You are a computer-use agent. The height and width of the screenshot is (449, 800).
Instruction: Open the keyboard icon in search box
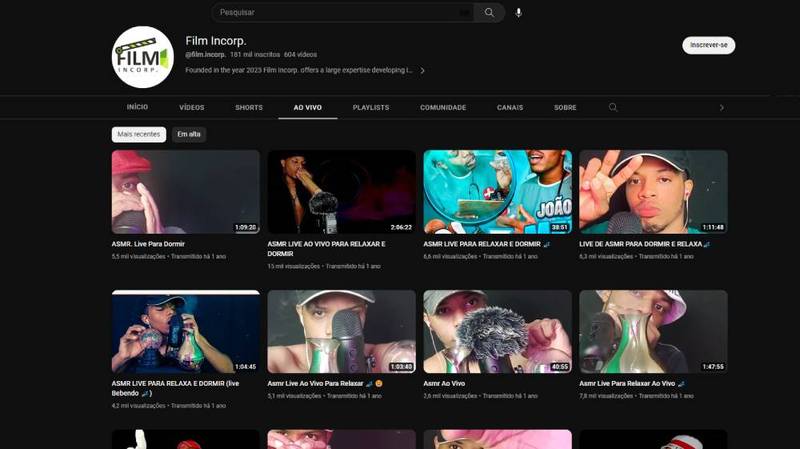464,12
